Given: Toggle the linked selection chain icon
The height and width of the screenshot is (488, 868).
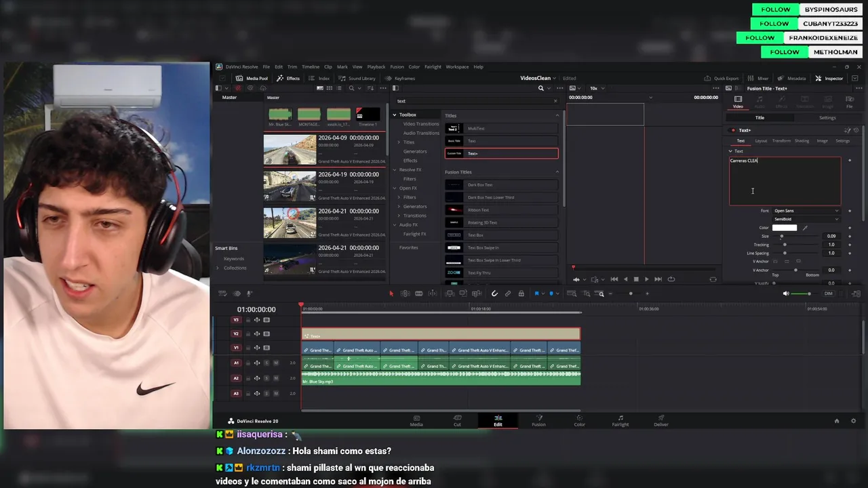Looking at the screenshot, I should point(508,293).
